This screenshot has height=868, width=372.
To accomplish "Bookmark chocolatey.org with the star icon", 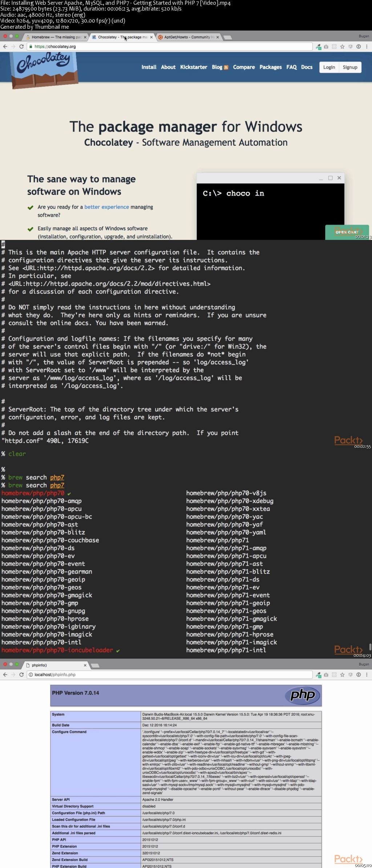I will 342,47.
